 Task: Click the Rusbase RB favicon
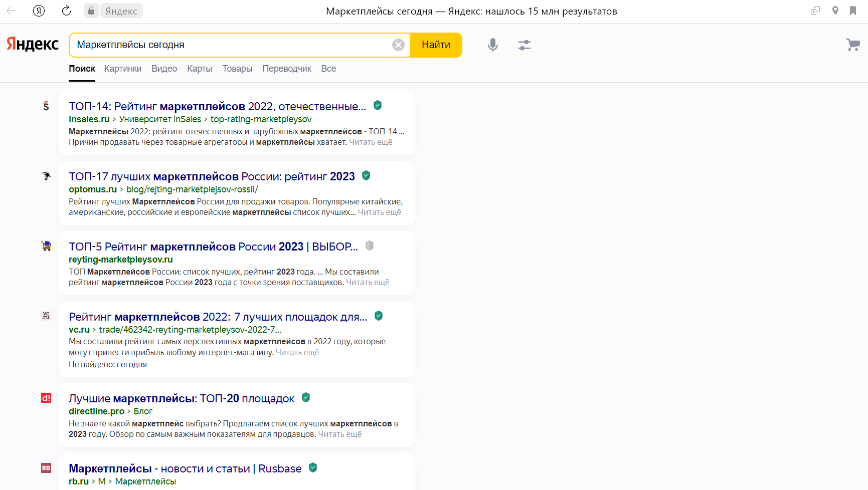coord(46,468)
